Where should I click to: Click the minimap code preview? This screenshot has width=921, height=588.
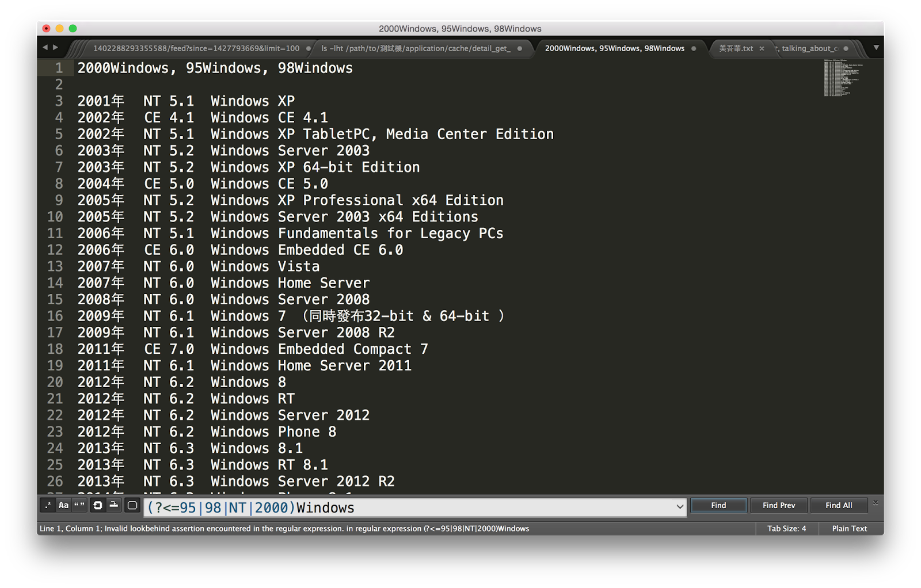tap(843, 77)
